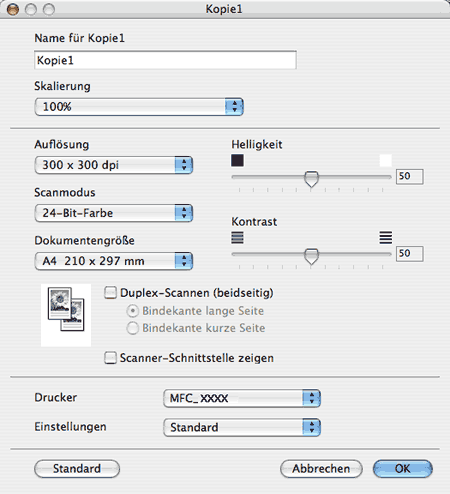Screen dimensions: 450x494
Task: Click the low contrast icon under Kontrast
Action: (x=237, y=238)
